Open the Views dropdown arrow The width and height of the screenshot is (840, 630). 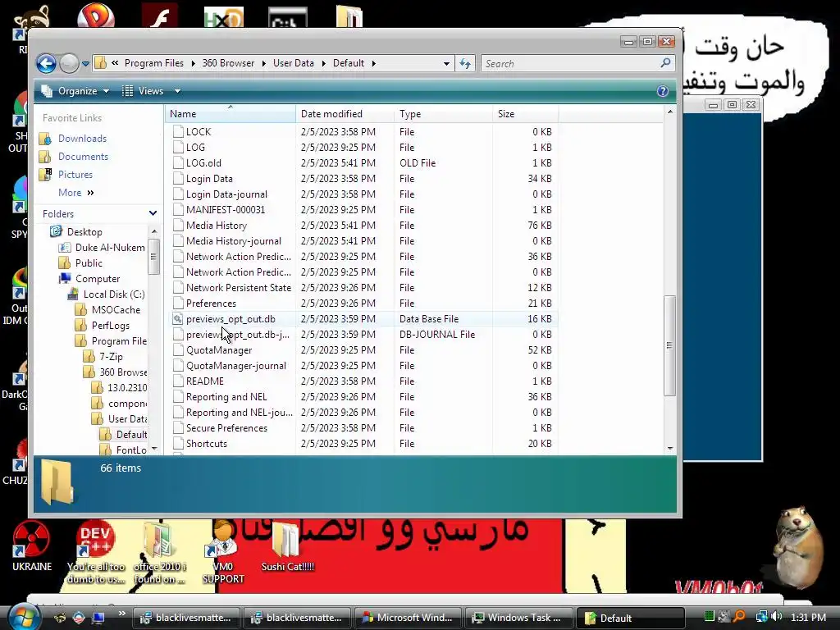177,91
